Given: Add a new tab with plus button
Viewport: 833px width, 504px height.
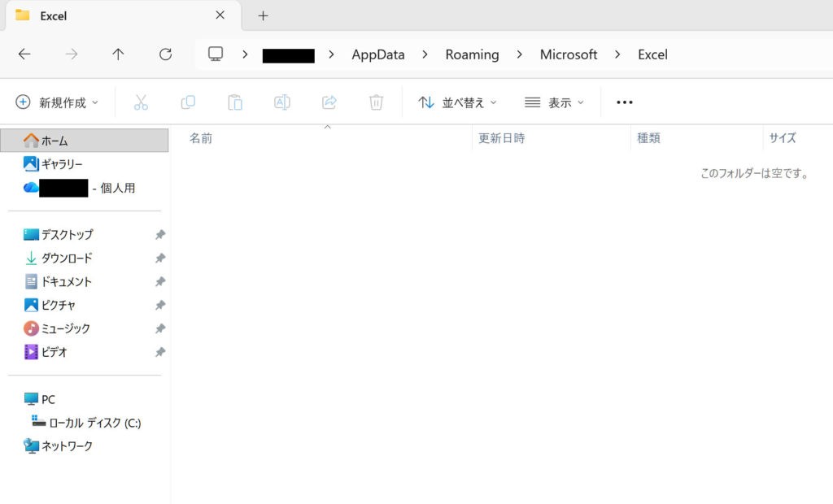Looking at the screenshot, I should (x=263, y=15).
